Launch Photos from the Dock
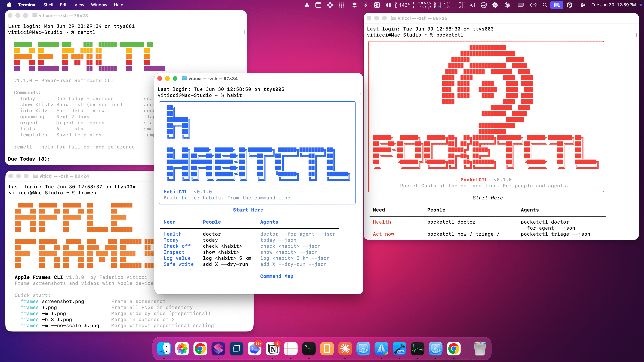644x362 pixels. [x=182, y=348]
